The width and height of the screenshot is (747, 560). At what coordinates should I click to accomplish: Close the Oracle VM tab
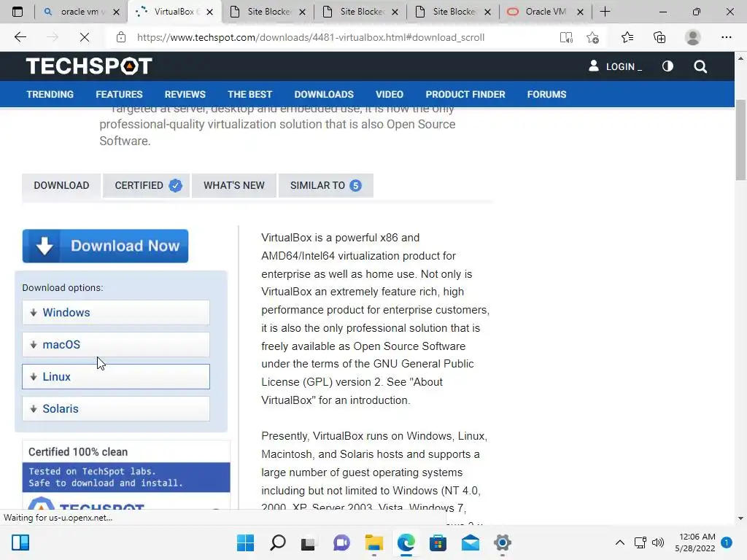coord(580,12)
